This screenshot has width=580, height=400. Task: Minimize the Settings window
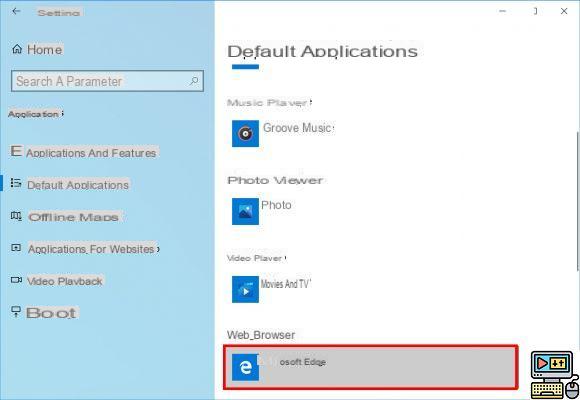[x=502, y=11]
